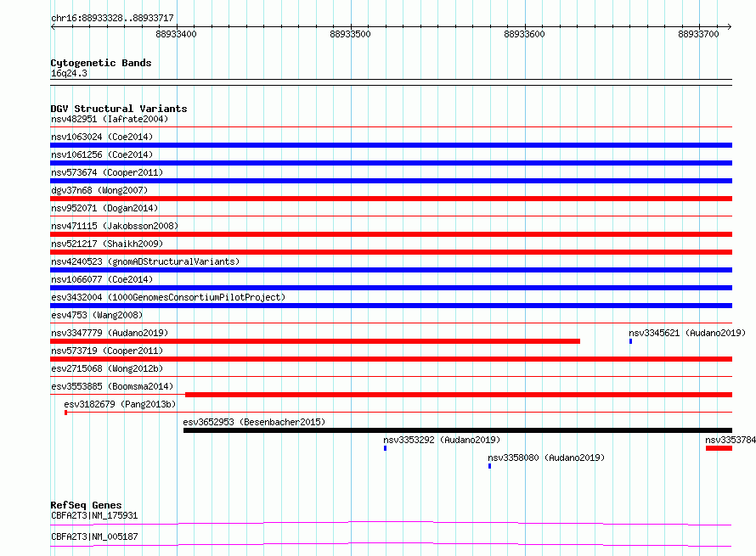Click the red nsv471115 variant bar
The image size is (756, 556).
(x=391, y=234)
